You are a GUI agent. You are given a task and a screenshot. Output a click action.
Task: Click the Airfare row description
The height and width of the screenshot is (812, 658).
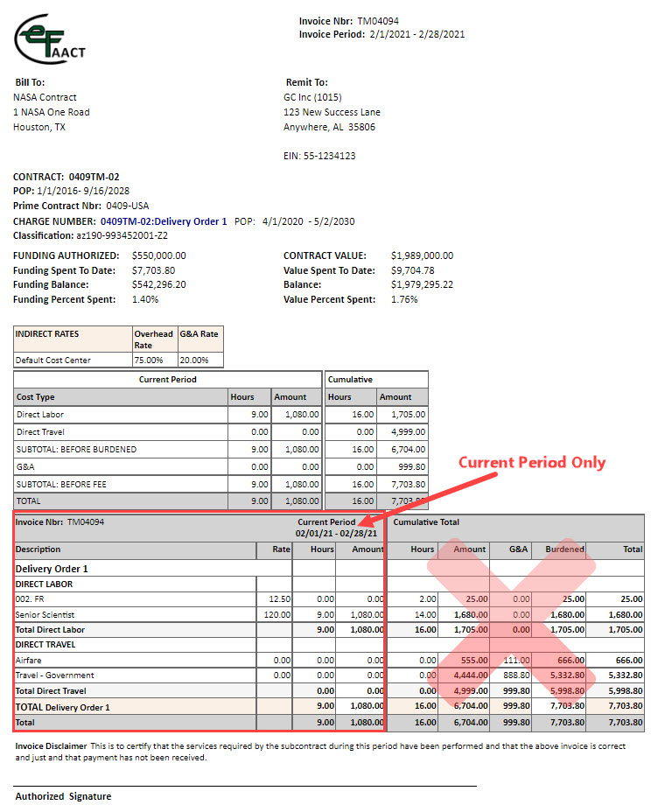click(x=29, y=660)
